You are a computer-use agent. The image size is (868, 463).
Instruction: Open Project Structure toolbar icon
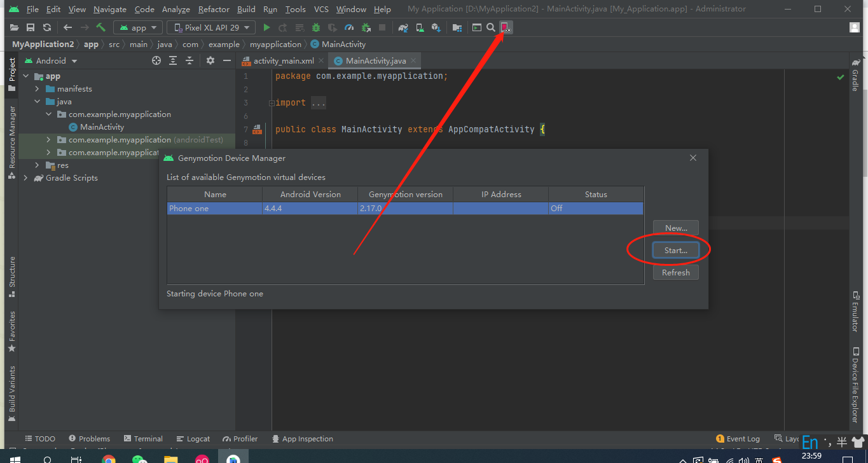[x=457, y=27]
